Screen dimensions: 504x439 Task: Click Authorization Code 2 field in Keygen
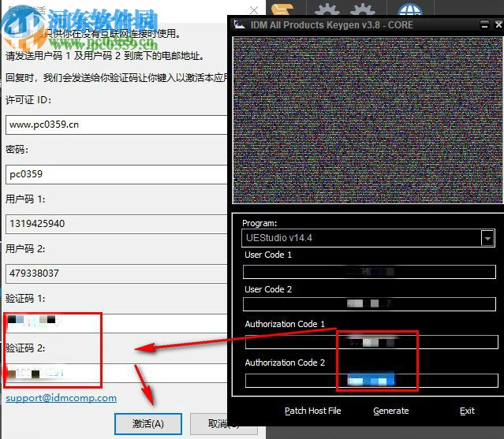tap(371, 381)
